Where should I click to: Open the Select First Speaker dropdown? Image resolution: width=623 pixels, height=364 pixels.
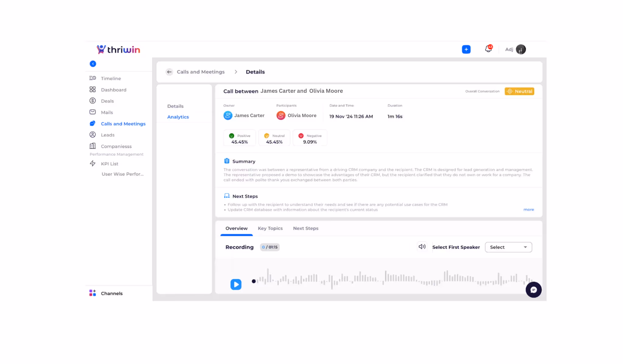[x=508, y=247]
